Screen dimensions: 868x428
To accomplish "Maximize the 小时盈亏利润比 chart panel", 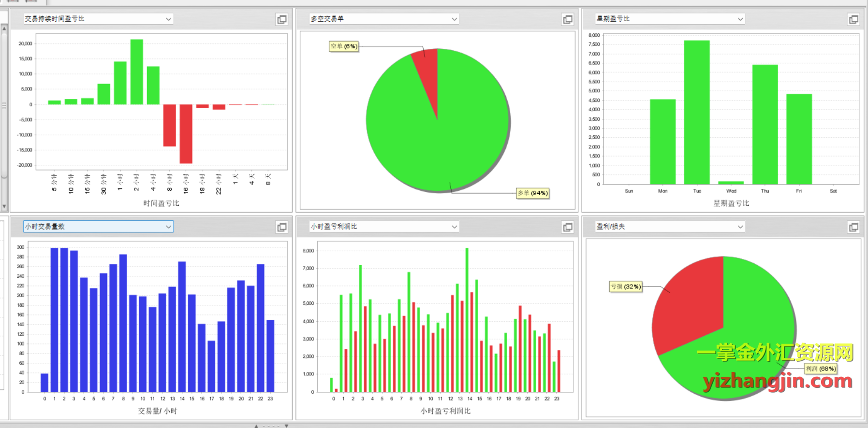I will coord(567,227).
